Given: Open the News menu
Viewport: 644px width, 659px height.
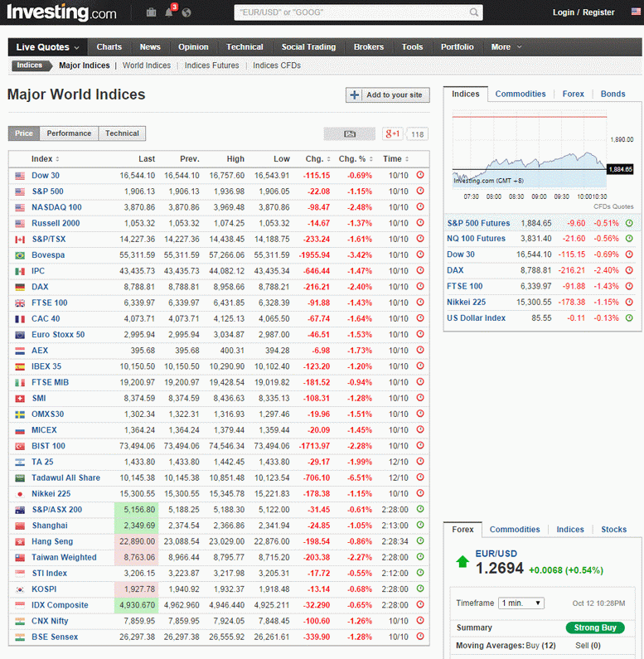Looking at the screenshot, I should coord(150,47).
